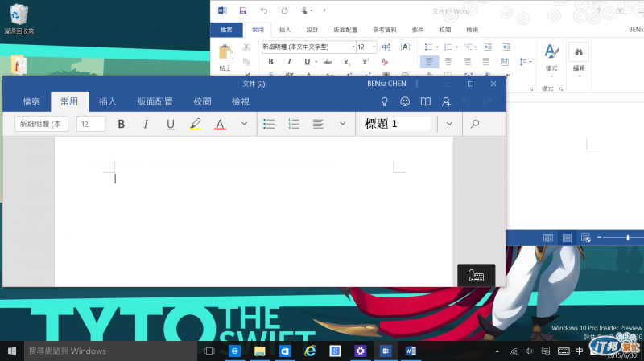Viewport: 644px width, 361px height.
Task: Open Customize Quick Access Toolbar dropdown
Action: click(x=324, y=10)
